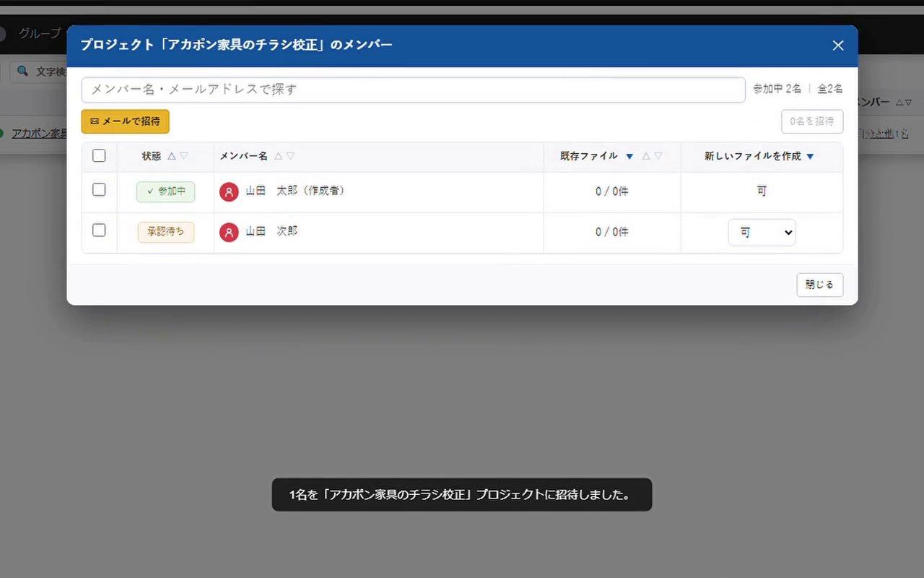Close the member dialog with the X icon
Image resolution: width=924 pixels, height=578 pixels.
tap(837, 46)
